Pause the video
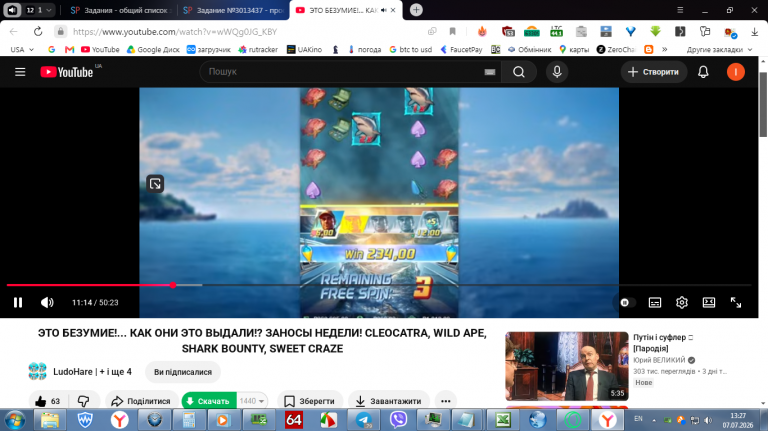The image size is (768, 431). point(18,302)
